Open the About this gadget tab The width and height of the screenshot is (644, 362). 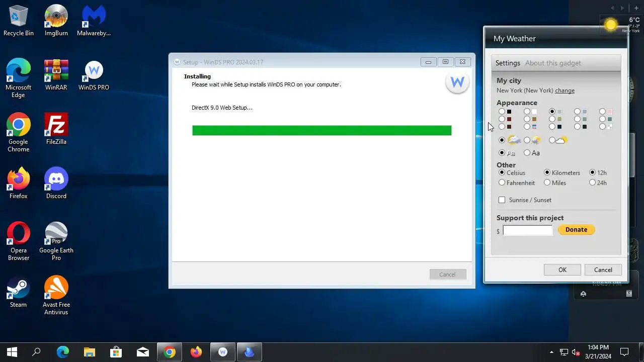553,63
